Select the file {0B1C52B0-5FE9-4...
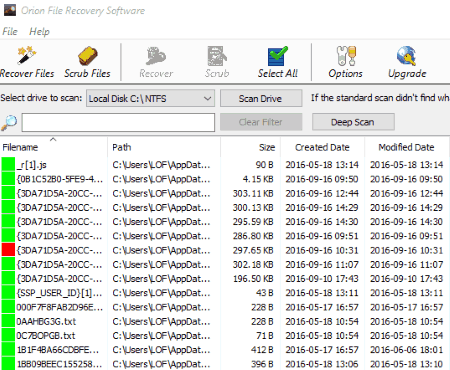The width and height of the screenshot is (450, 370). point(60,179)
